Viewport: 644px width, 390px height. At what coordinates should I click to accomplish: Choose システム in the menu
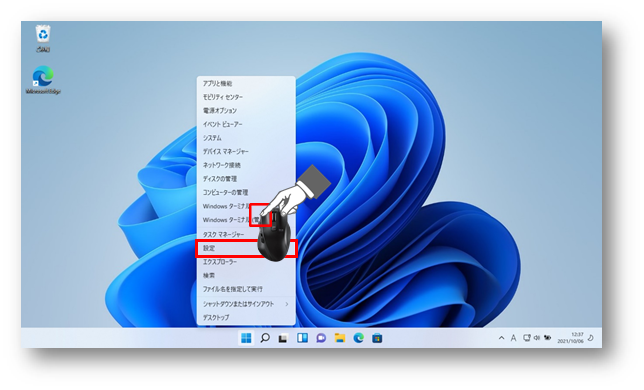pyautogui.click(x=246, y=138)
